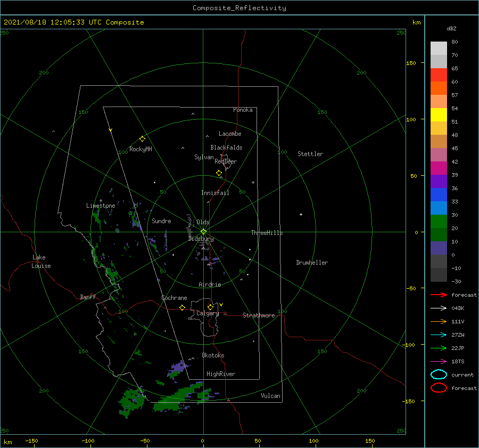Click the Banff label on map
Image resolution: width=479 pixels, height=448 pixels.
[88, 297]
